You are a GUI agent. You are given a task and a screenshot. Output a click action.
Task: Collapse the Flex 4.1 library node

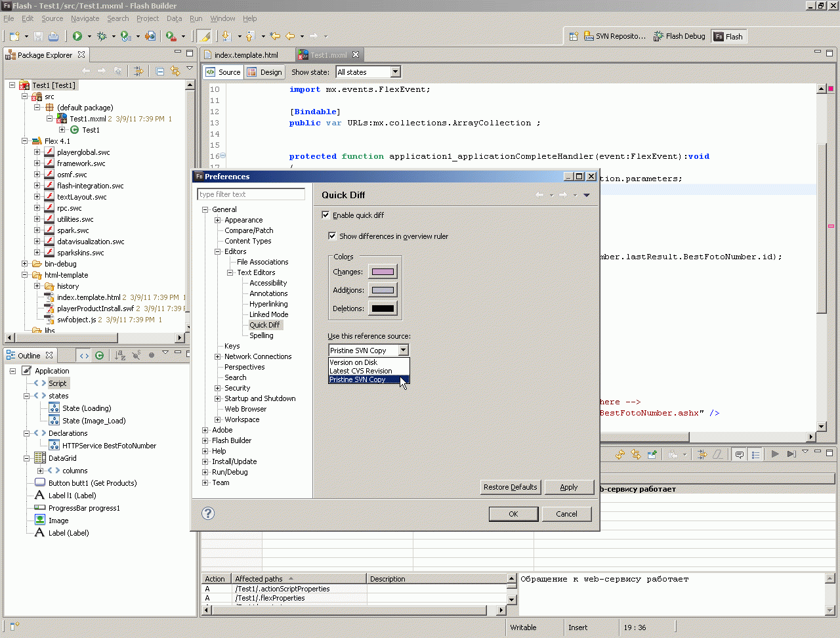[x=25, y=141]
